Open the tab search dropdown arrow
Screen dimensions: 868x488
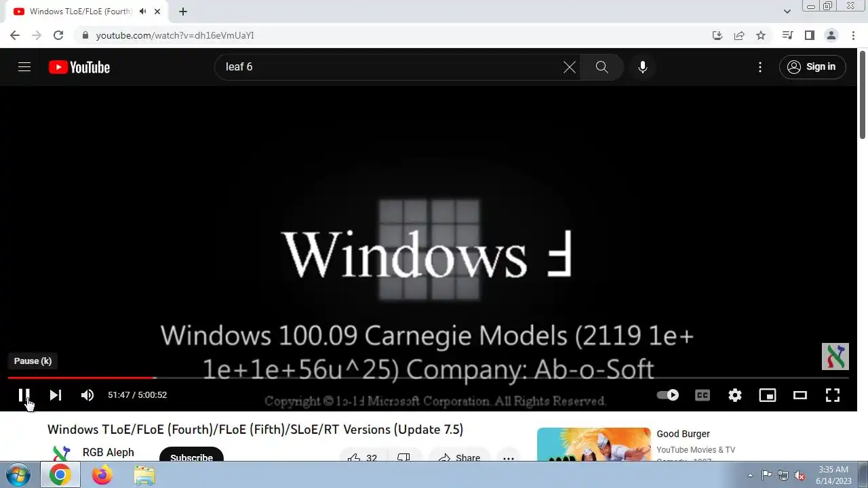(787, 12)
